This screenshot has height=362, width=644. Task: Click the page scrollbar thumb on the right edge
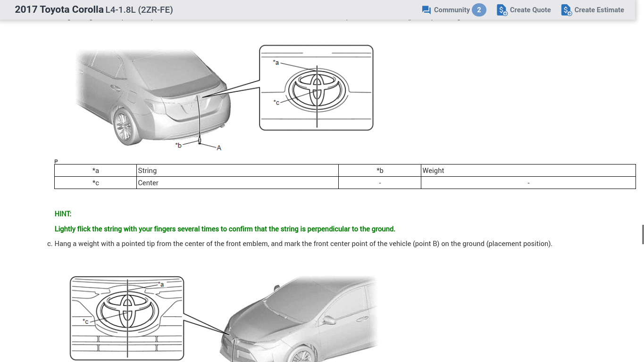643,234
